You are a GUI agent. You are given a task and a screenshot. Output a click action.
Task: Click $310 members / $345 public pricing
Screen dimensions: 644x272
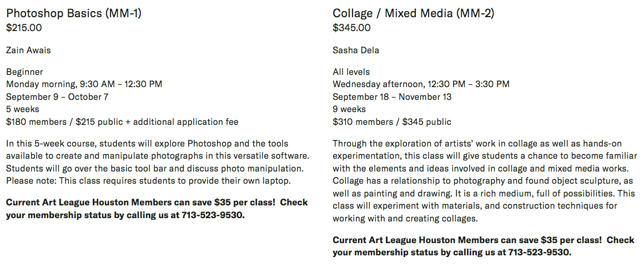392,122
